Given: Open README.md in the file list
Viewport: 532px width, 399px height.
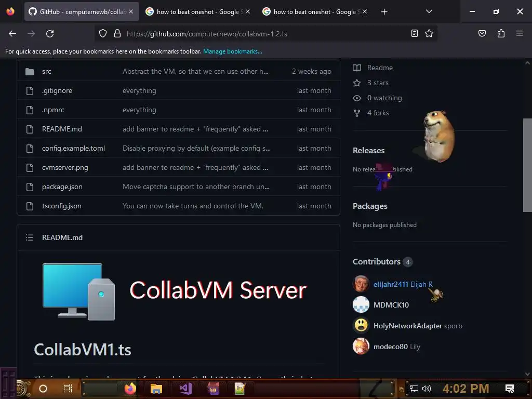Looking at the screenshot, I should coord(62,129).
